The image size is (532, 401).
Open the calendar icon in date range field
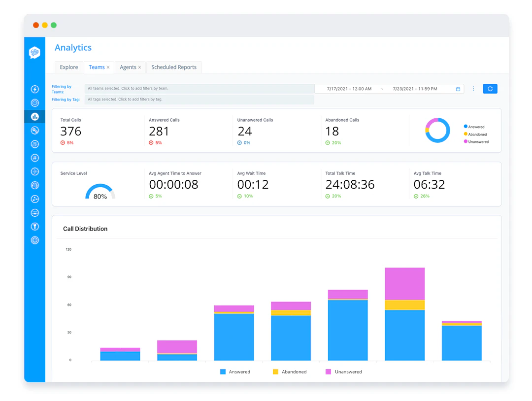tap(457, 89)
